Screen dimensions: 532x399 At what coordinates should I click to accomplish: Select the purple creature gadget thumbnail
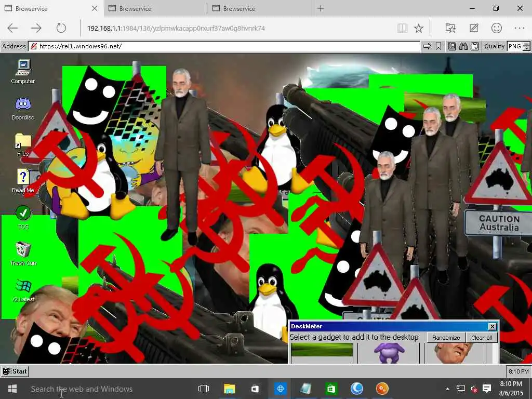point(389,353)
